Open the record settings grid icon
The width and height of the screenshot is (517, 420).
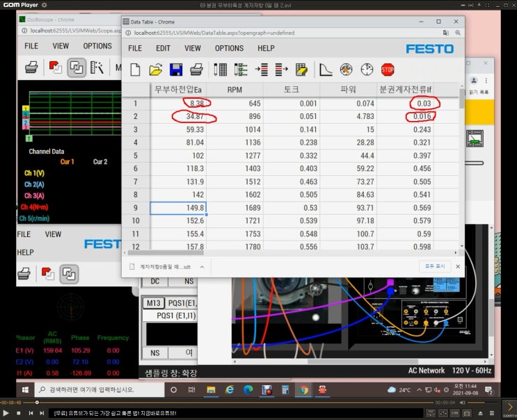[x=221, y=70]
